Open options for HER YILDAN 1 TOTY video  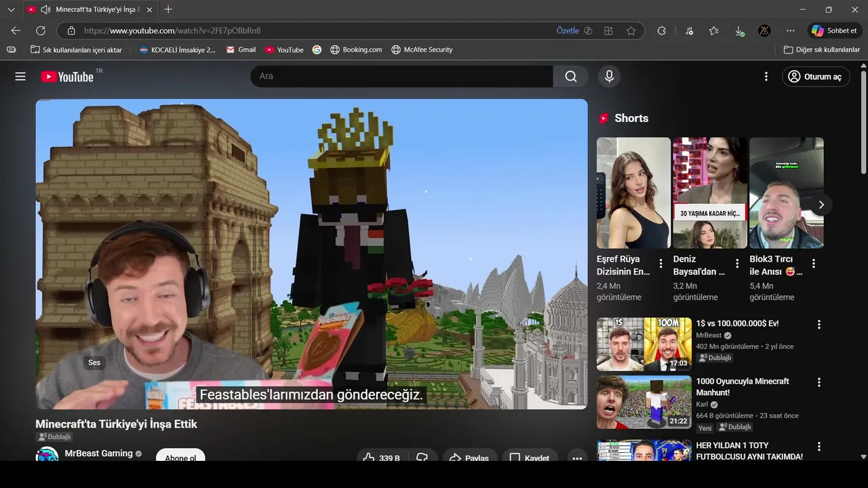pos(819,447)
